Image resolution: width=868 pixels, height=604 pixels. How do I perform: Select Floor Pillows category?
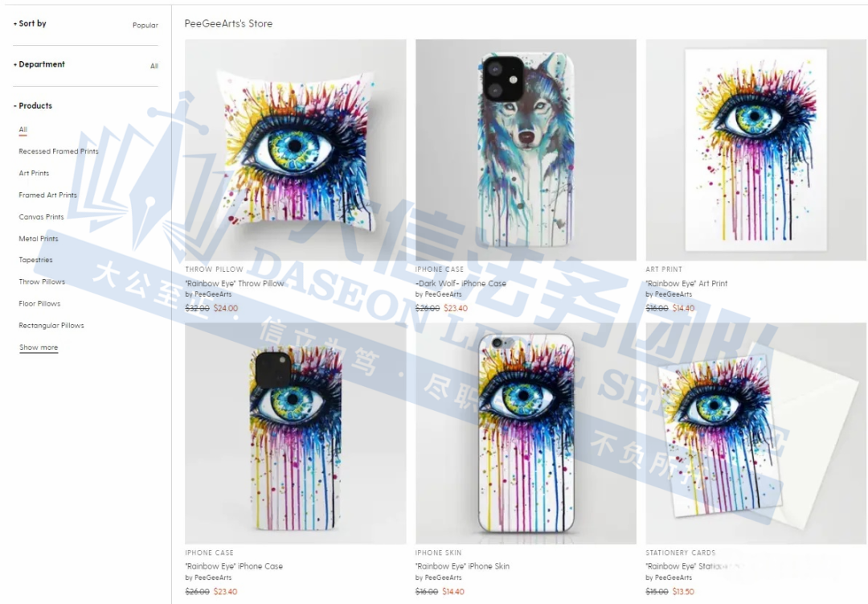tap(39, 304)
